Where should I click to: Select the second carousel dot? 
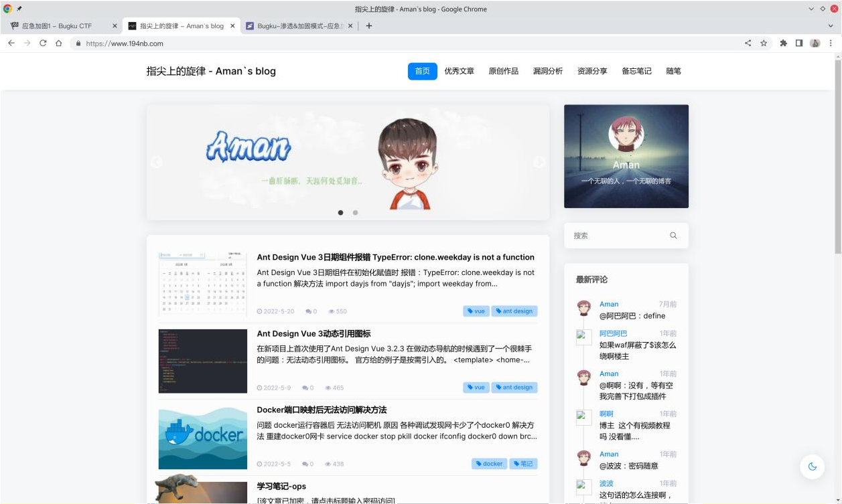click(355, 213)
